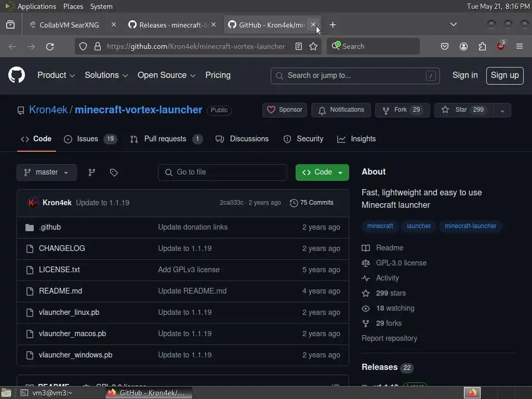Switch to the Pull requests tab
The height and width of the screenshot is (399, 532).
click(166, 139)
